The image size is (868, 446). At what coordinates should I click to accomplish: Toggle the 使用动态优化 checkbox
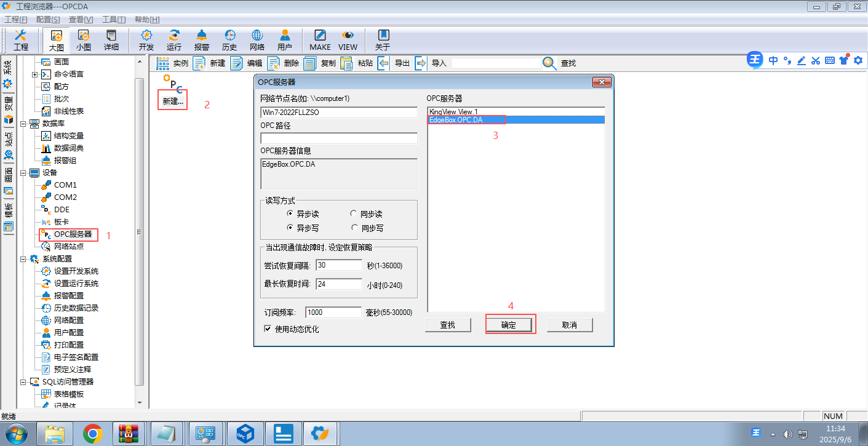[268, 329]
